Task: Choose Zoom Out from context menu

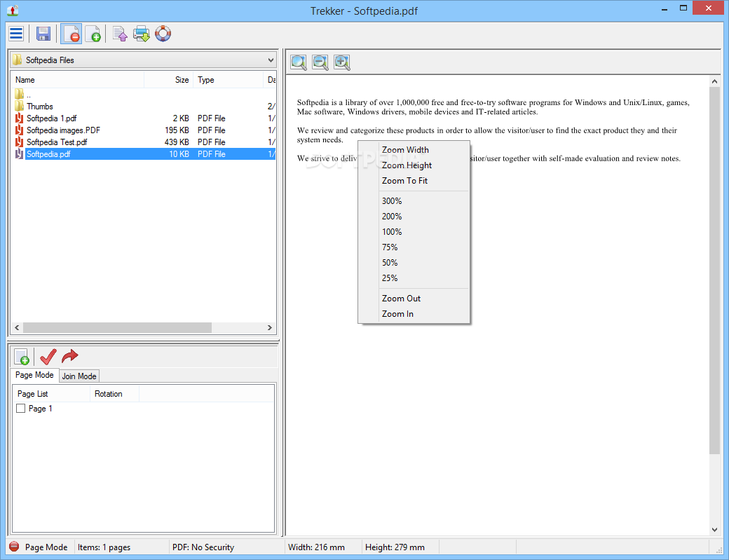Action: [x=401, y=299]
